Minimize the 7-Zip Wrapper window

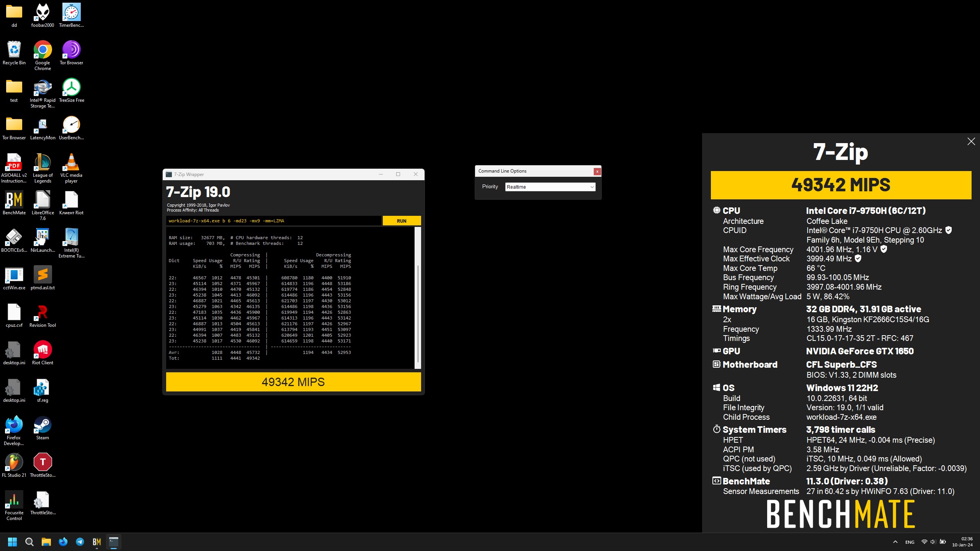(x=381, y=174)
